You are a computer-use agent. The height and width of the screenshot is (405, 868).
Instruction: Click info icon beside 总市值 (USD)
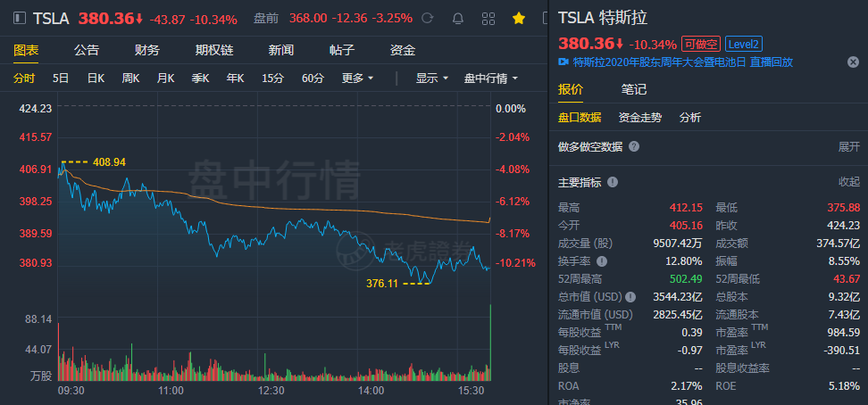click(632, 297)
